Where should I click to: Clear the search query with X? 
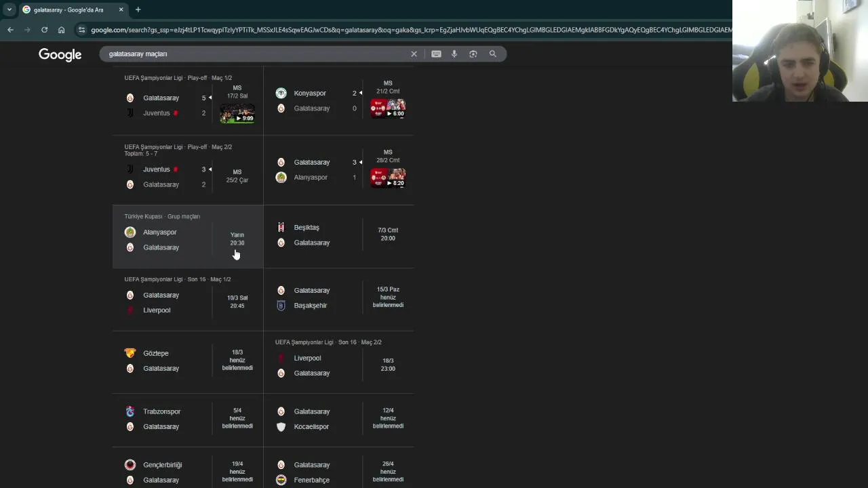coord(414,54)
